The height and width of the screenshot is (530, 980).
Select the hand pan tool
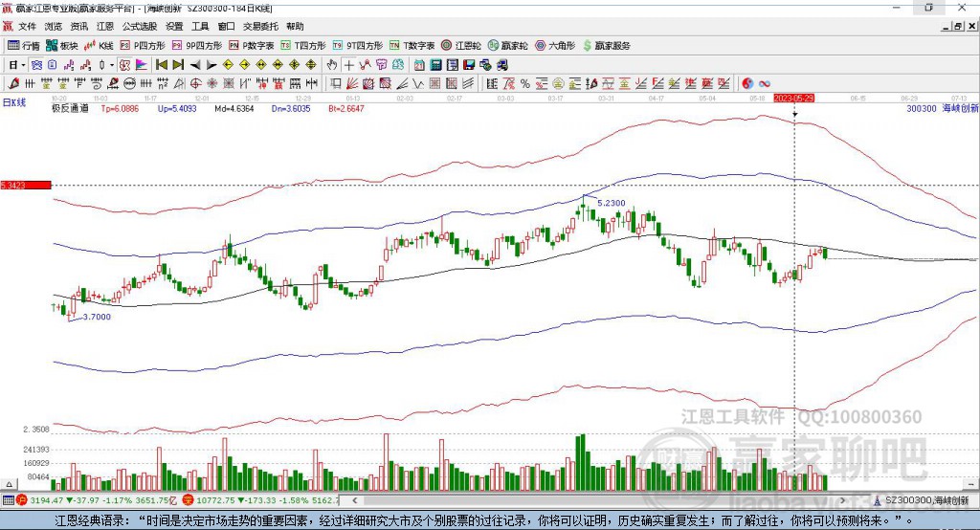(x=332, y=64)
